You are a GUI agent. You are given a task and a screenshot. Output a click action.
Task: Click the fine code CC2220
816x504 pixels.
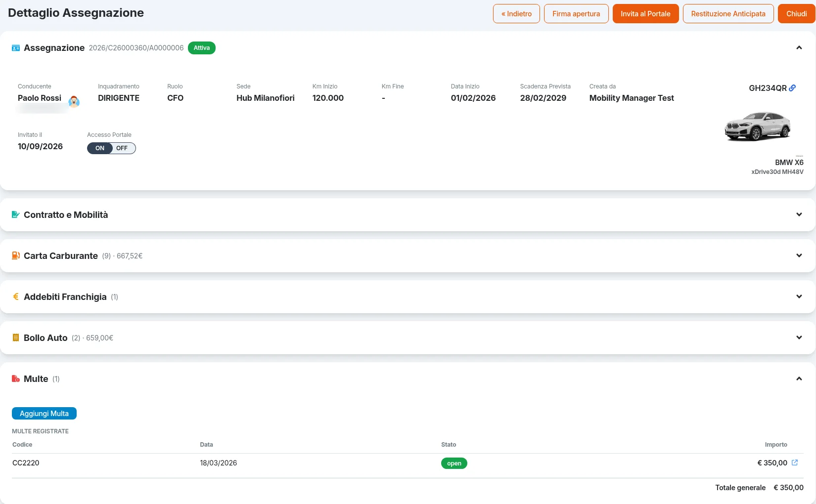pyautogui.click(x=26, y=463)
